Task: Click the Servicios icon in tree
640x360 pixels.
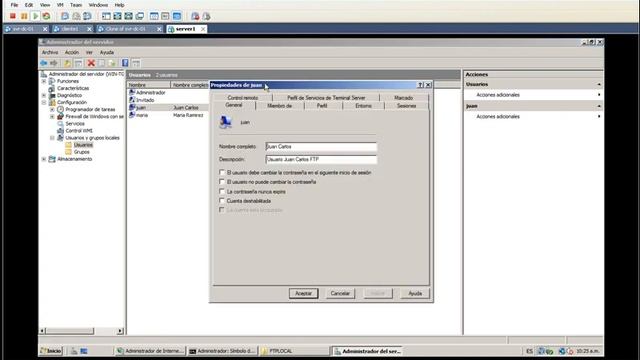Action: pos(60,124)
